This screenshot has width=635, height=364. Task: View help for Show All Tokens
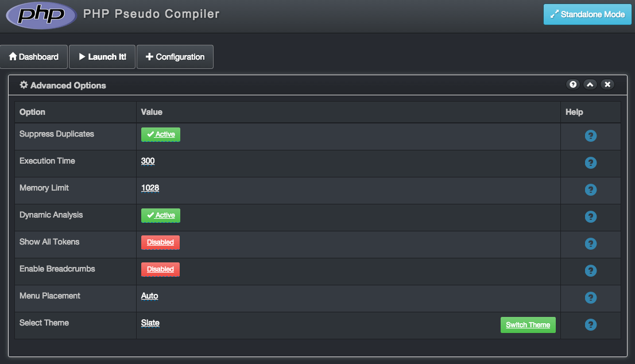[x=590, y=244]
